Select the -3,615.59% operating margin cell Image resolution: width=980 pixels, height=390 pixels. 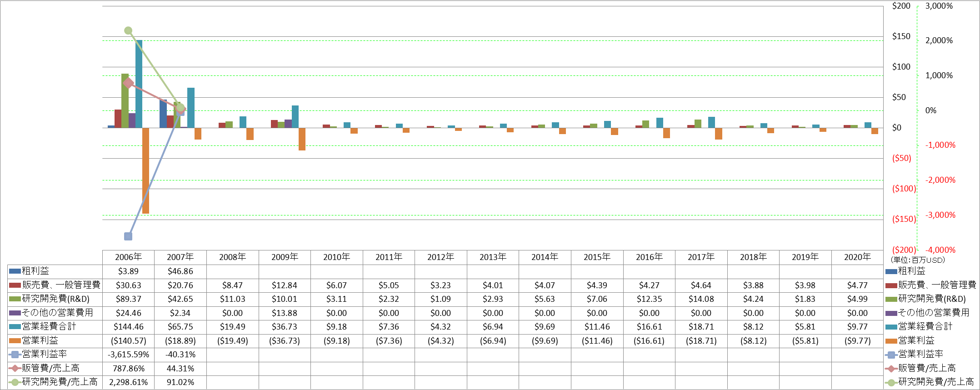(128, 354)
